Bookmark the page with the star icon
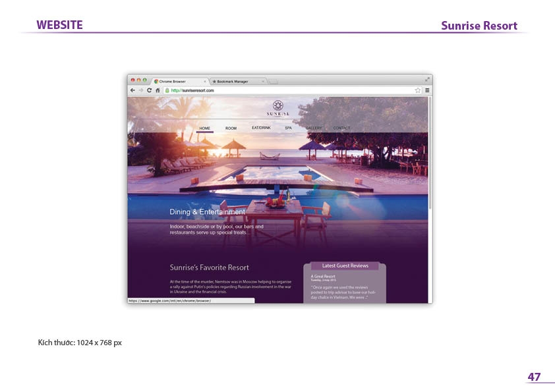Screen dimensions: 555x392 (x=418, y=90)
